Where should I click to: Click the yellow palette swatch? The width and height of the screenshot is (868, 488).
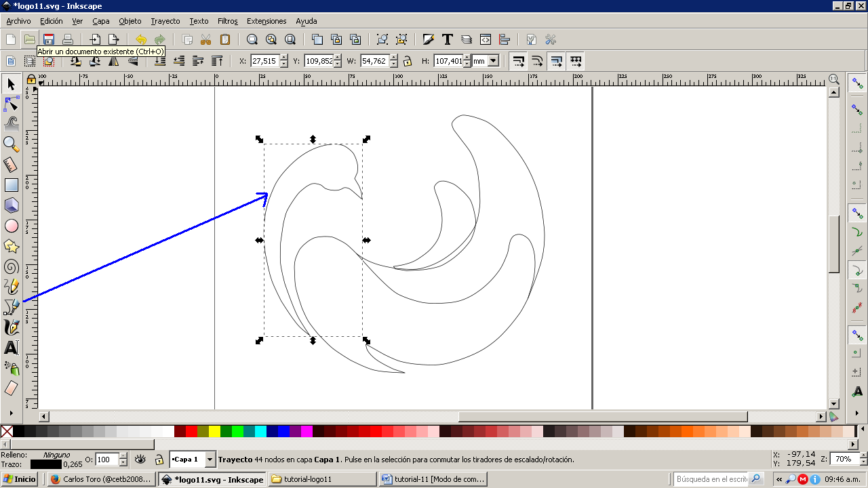[214, 431]
